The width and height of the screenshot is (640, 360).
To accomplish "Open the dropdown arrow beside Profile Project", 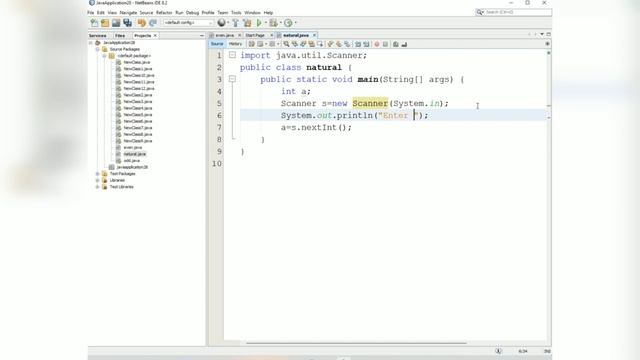I will (296, 23).
